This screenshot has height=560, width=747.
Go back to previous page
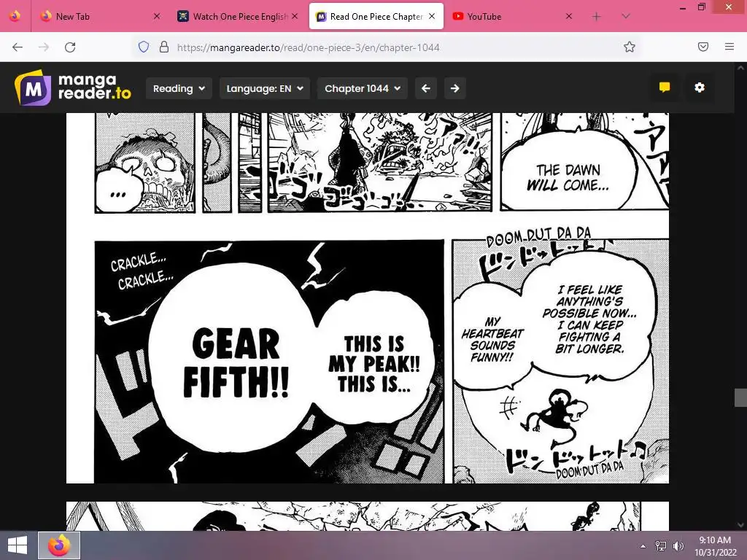(x=18, y=47)
